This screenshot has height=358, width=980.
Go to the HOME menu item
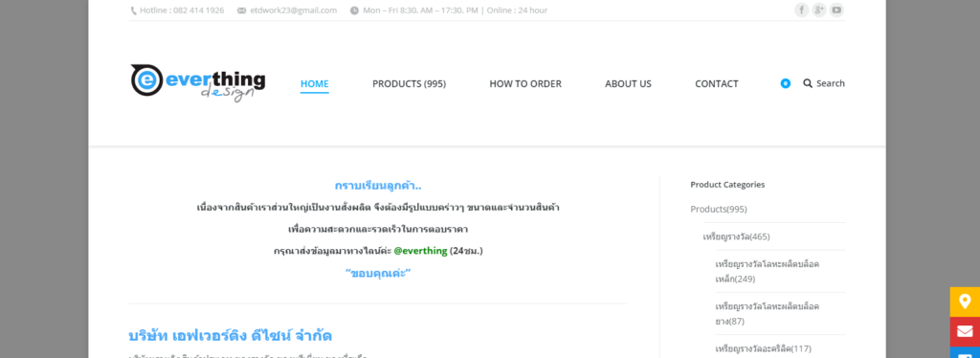tap(314, 83)
